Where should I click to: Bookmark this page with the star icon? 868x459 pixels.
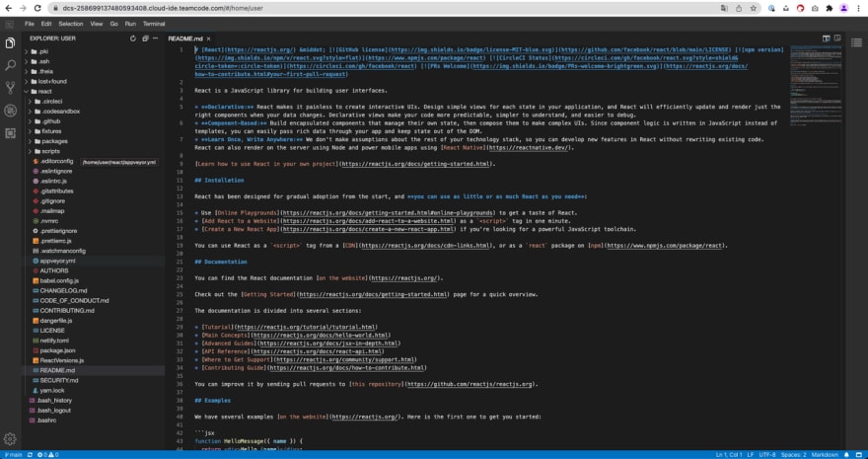click(x=754, y=8)
